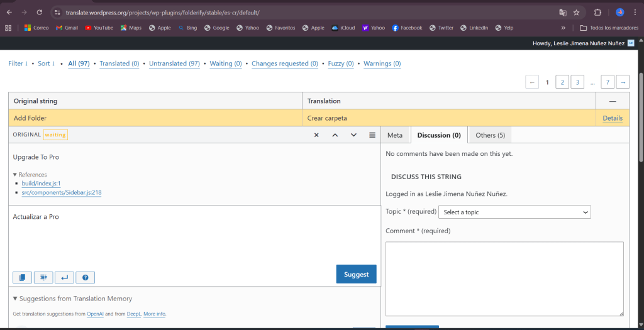Click the copy original string icon button

(22, 277)
